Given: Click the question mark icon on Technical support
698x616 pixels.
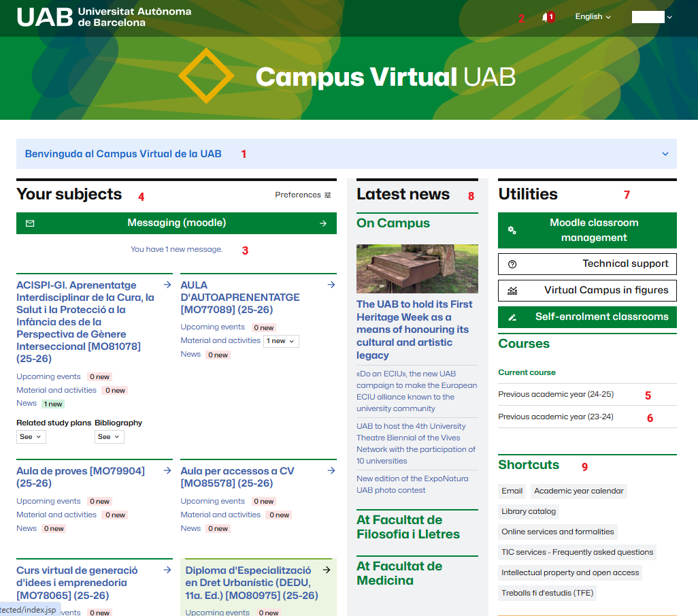Looking at the screenshot, I should pos(512,264).
